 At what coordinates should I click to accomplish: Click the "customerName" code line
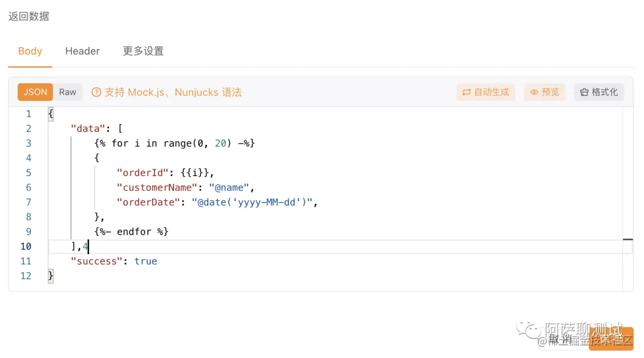tap(185, 188)
